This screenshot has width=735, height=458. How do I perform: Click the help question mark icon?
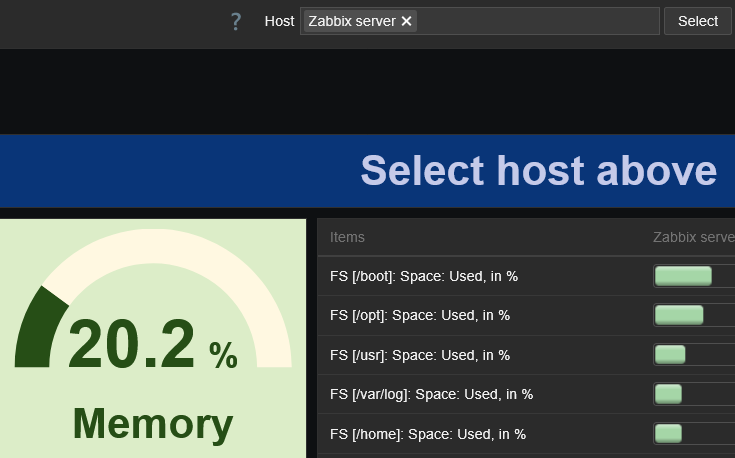point(236,21)
